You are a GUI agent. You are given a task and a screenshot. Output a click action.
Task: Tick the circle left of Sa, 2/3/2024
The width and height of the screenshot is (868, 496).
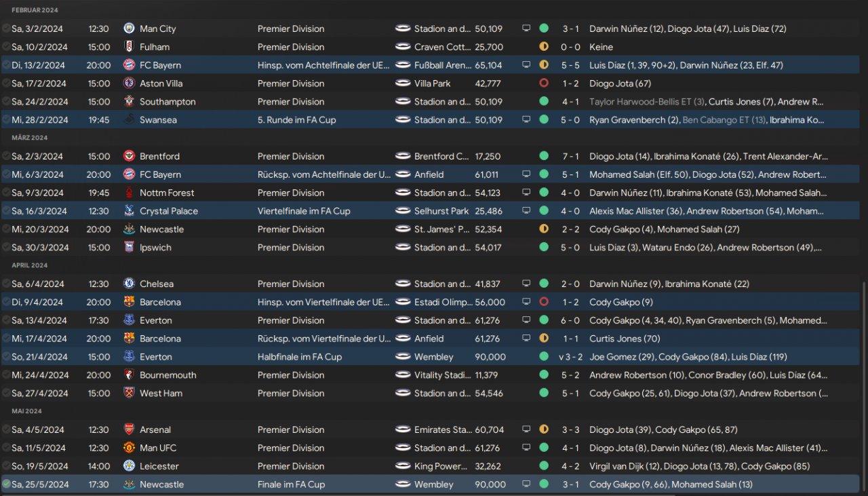pyautogui.click(x=6, y=156)
